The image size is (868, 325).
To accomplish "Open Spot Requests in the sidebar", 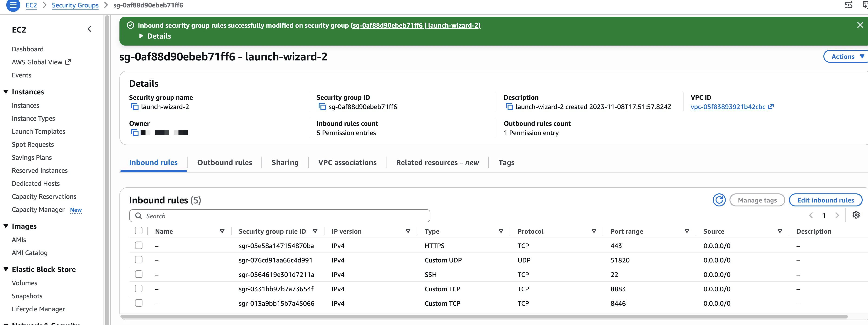I will point(33,144).
